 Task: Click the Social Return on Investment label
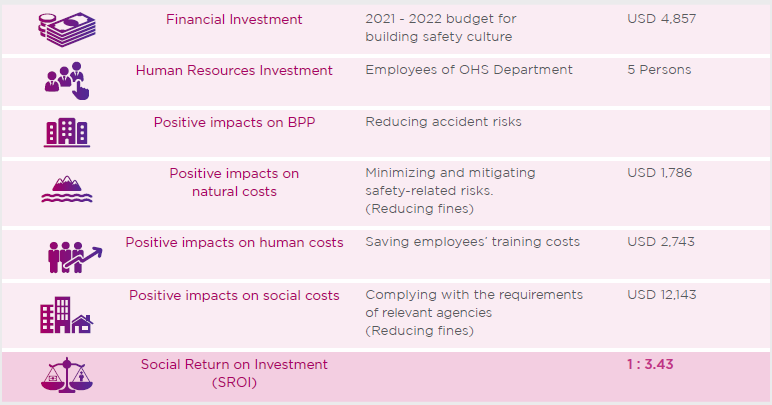234,374
